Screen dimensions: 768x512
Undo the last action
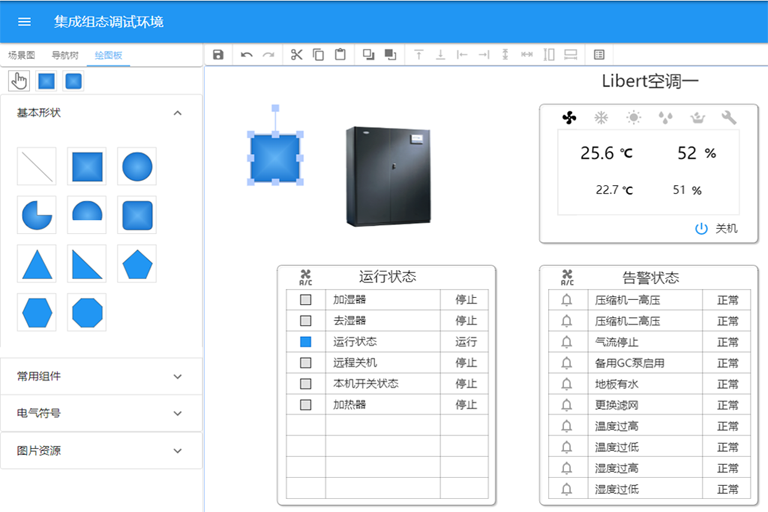(246, 54)
